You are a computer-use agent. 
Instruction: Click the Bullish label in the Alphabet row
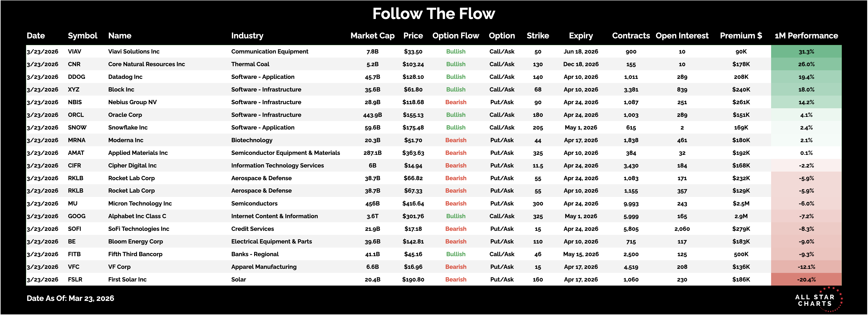point(455,216)
